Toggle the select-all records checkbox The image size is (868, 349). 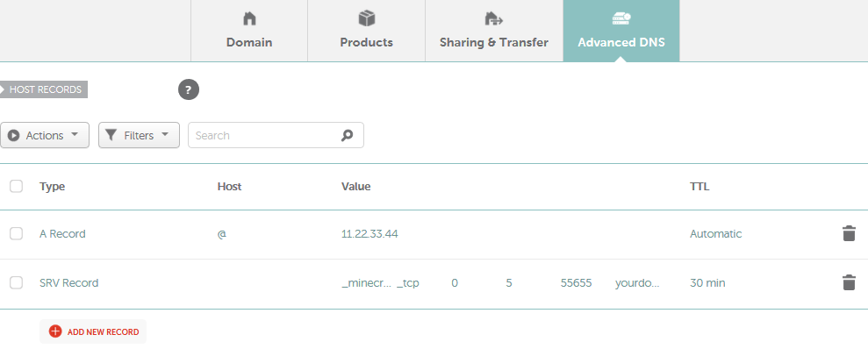coord(16,186)
